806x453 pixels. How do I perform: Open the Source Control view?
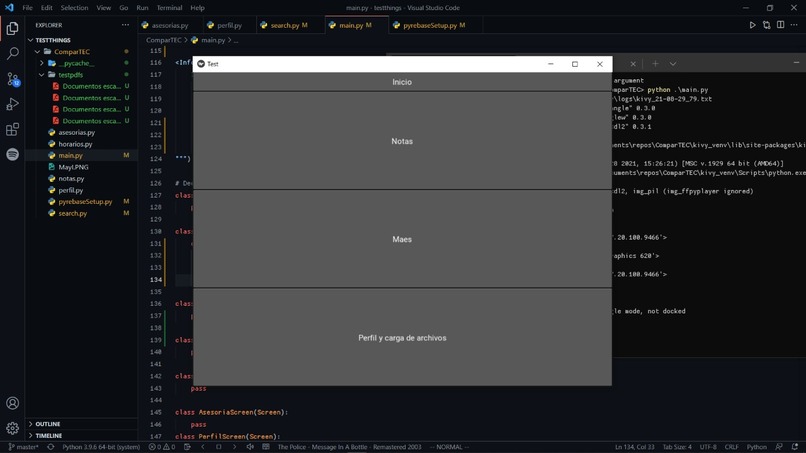coord(12,79)
